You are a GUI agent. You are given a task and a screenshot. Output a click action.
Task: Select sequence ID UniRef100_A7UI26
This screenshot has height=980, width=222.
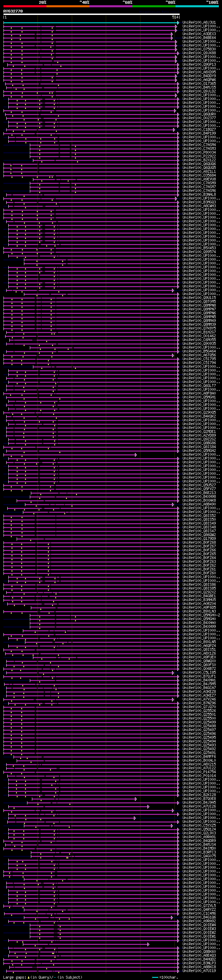pos(199,806)
